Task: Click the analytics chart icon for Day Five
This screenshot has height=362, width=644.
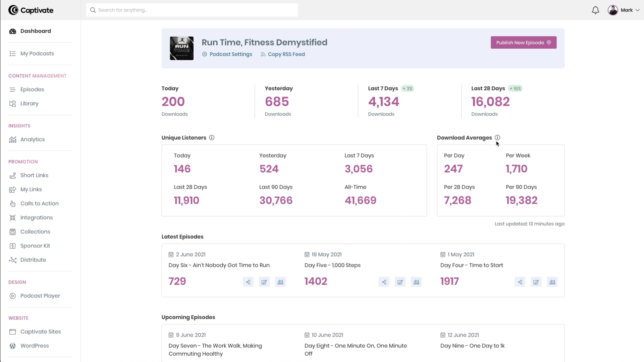Action: (417, 282)
